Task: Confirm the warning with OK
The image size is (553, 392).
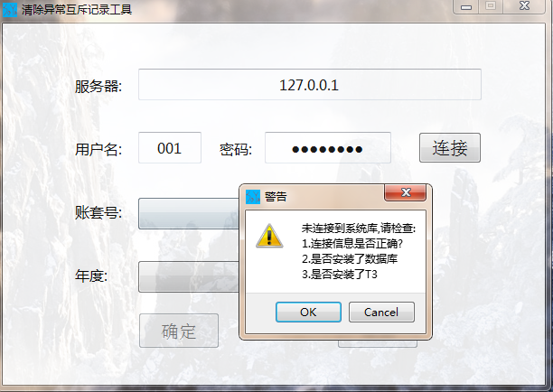Action: point(308,312)
